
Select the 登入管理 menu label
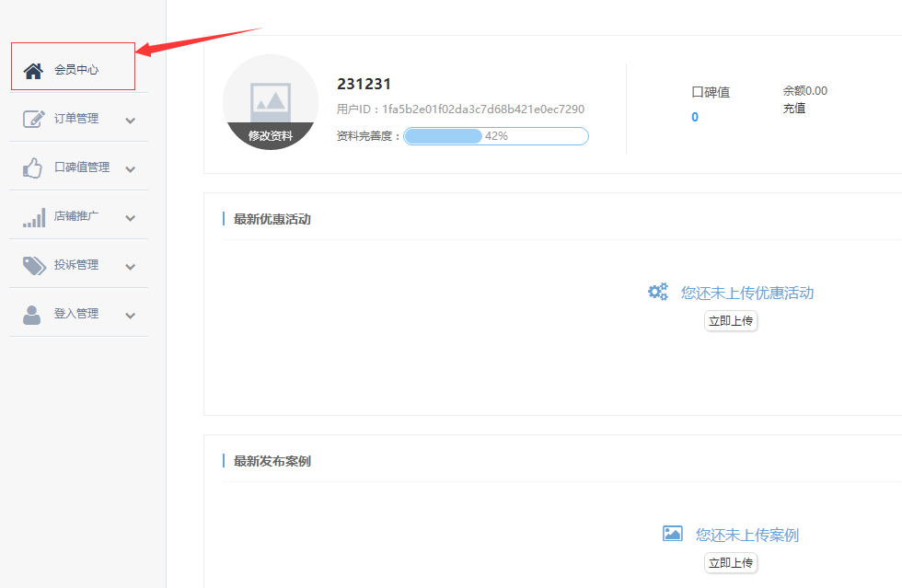76,314
